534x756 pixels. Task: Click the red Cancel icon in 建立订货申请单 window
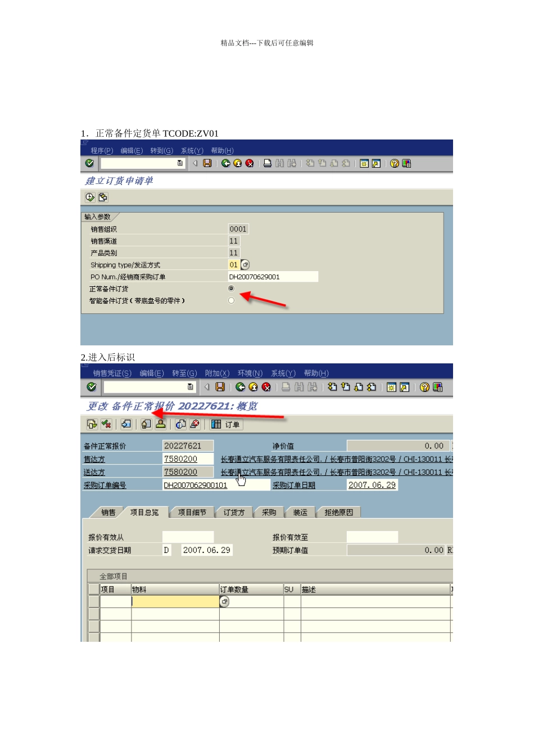[x=250, y=163]
